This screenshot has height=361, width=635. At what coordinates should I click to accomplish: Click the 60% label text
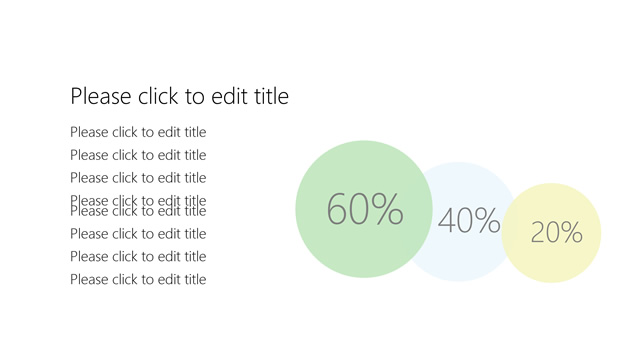coord(365,209)
